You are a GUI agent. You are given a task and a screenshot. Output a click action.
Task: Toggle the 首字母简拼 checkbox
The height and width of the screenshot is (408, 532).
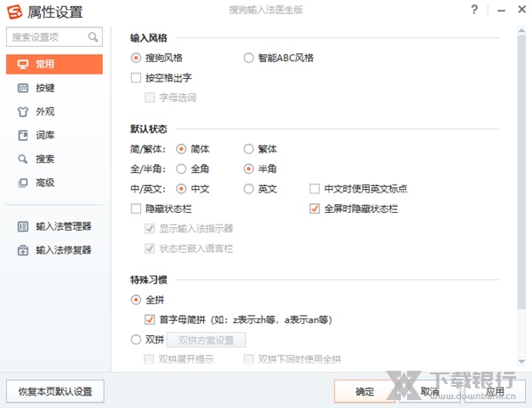point(150,319)
